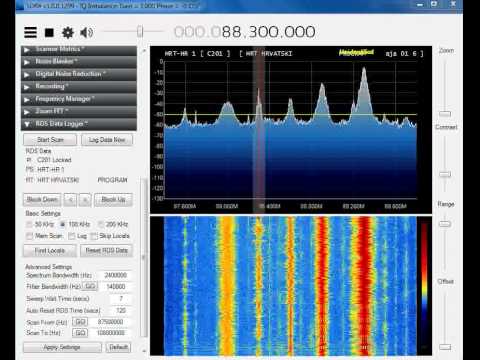
Task: Click the 'Basic Settings' heading text
Action: (x=43, y=213)
